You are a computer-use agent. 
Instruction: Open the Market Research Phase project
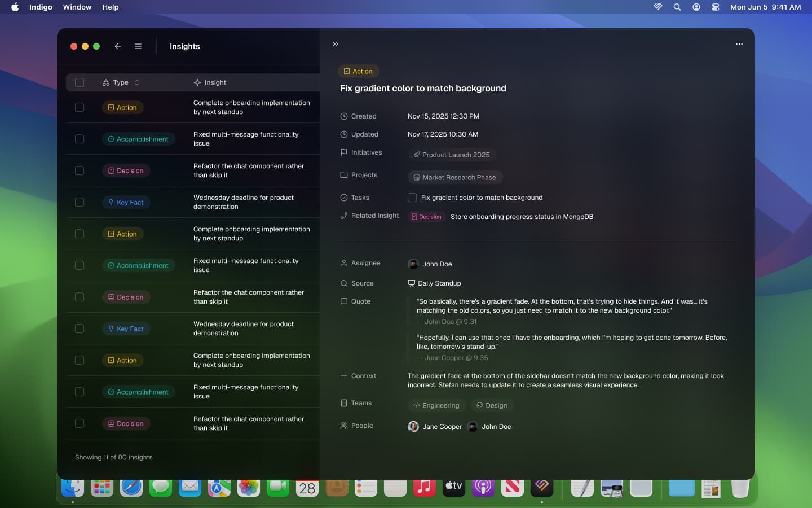455,177
